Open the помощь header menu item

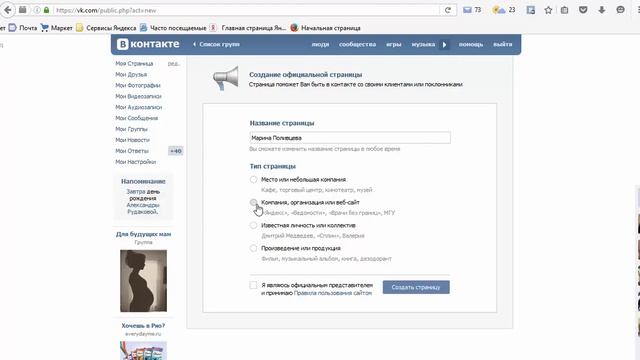coord(471,44)
